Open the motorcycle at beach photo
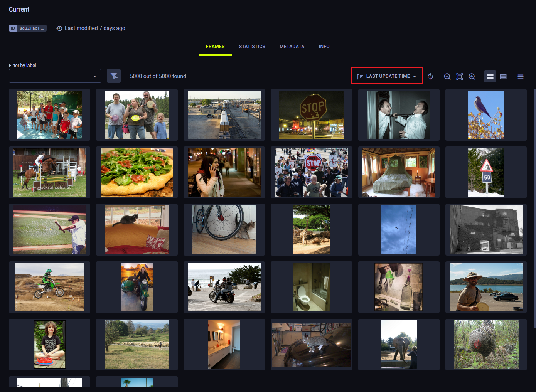Image resolution: width=536 pixels, height=392 pixels. [224, 287]
